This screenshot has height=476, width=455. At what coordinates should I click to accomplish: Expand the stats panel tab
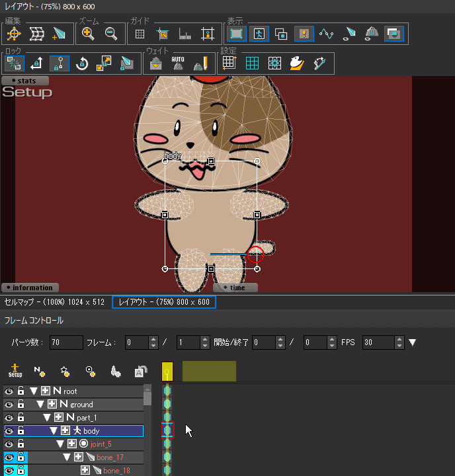click(x=25, y=81)
